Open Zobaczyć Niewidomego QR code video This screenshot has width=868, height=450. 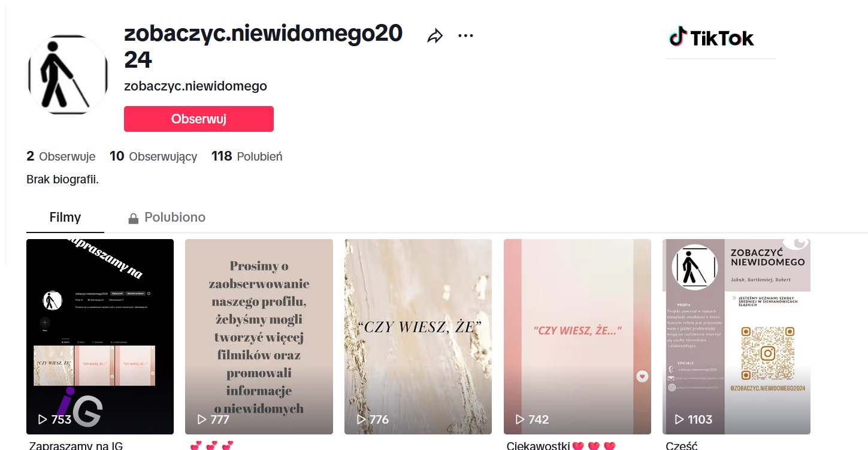(736, 337)
